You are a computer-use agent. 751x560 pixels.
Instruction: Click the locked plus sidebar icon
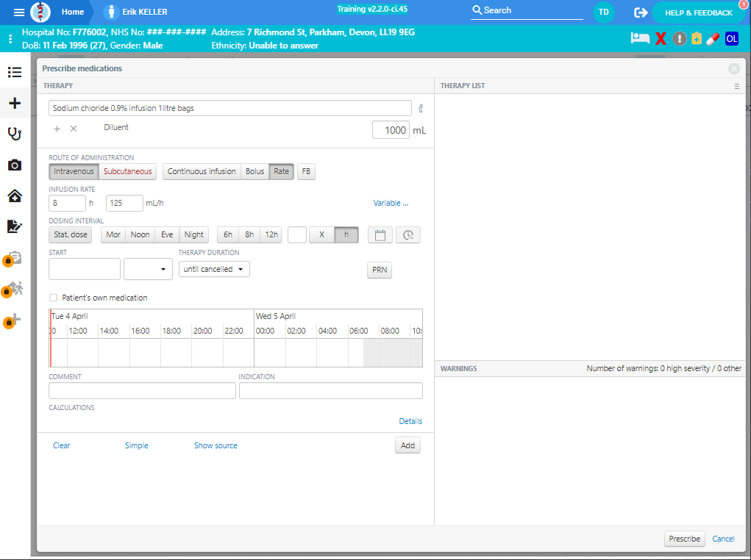[x=13, y=320]
